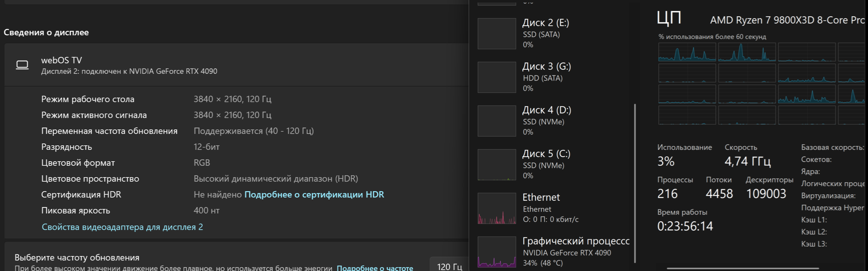Click the "Использование" label
The image size is (868, 271).
pos(684,147)
